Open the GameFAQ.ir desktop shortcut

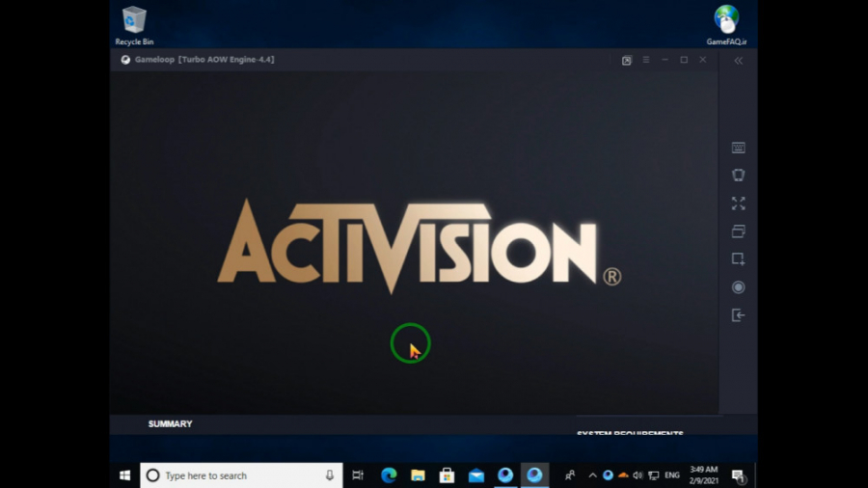[x=726, y=25]
